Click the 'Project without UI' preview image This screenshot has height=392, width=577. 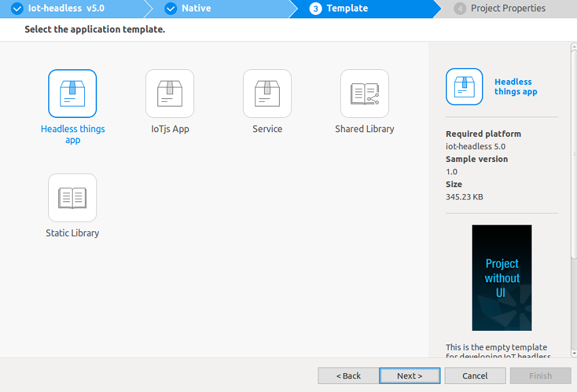(x=502, y=278)
